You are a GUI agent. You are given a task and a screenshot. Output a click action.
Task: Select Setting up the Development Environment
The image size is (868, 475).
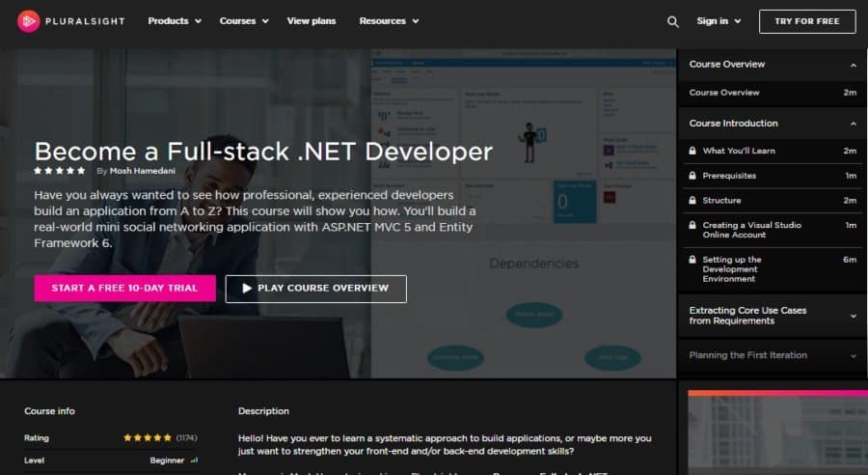coord(773,269)
